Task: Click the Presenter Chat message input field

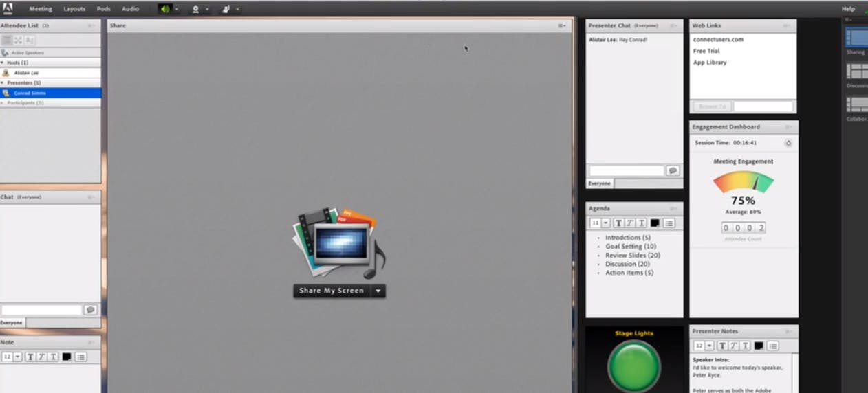Action: (x=627, y=170)
